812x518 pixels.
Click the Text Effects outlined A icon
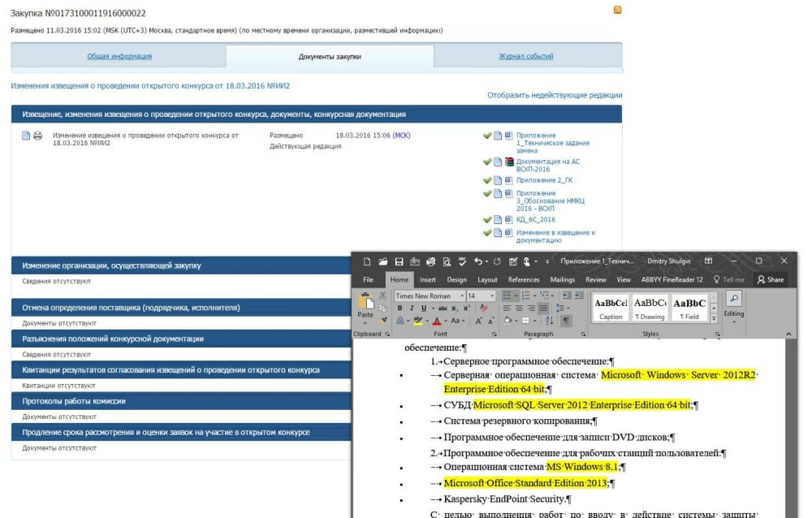[400, 321]
